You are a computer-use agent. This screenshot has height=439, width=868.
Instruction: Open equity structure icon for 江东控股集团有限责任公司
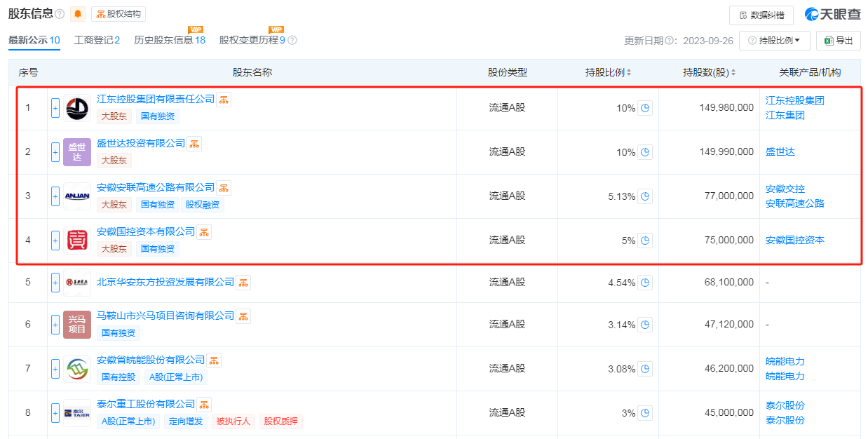[x=224, y=100]
